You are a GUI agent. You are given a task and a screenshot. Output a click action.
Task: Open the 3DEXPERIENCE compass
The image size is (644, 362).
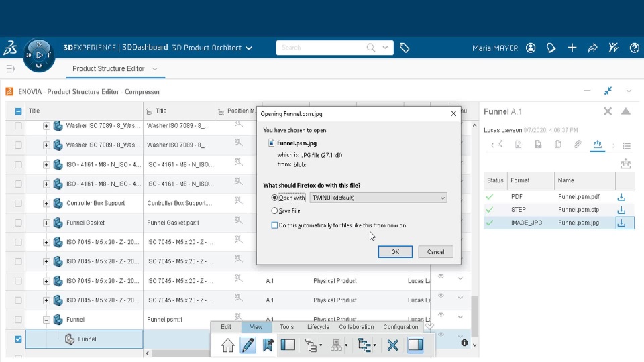(x=39, y=55)
